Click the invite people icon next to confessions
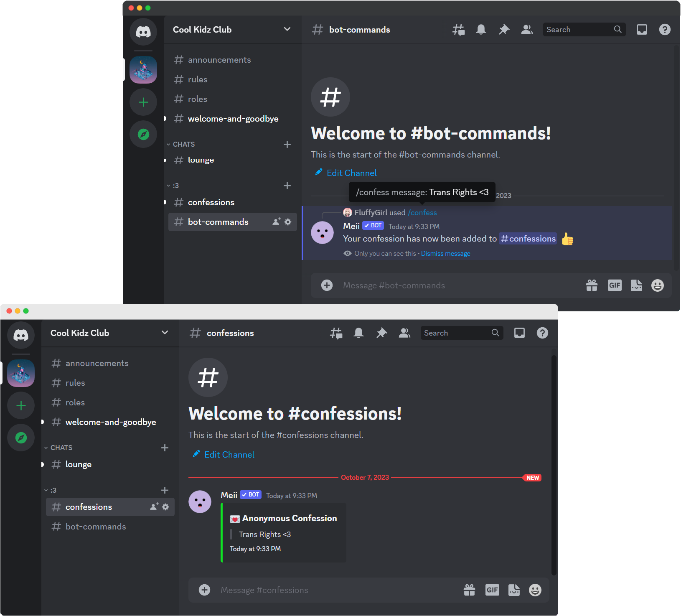The image size is (681, 616). point(154,506)
